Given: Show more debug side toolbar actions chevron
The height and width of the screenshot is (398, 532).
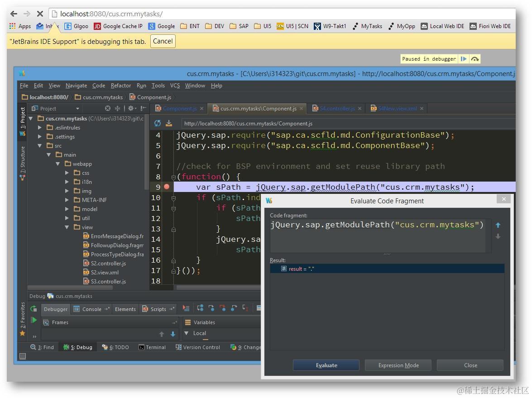Looking at the screenshot, I should click(34, 337).
